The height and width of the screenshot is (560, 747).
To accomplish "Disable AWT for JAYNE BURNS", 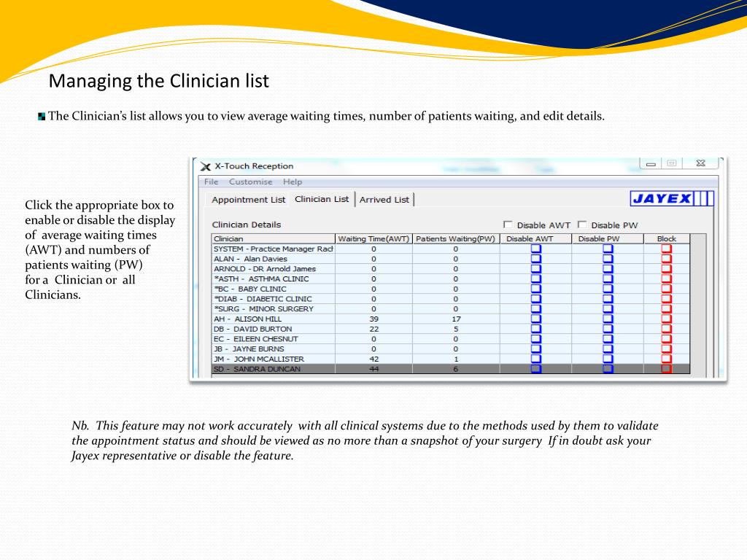I will (536, 349).
